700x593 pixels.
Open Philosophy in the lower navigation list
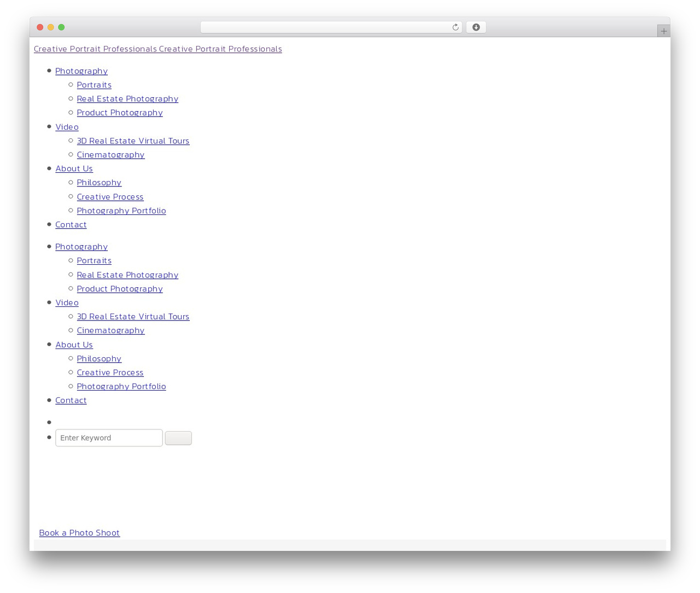point(99,359)
